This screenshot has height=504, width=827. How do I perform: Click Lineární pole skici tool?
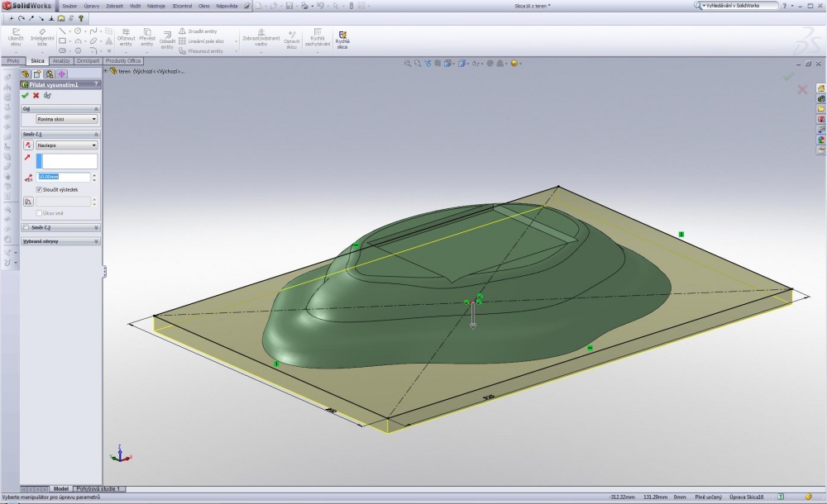click(x=202, y=41)
